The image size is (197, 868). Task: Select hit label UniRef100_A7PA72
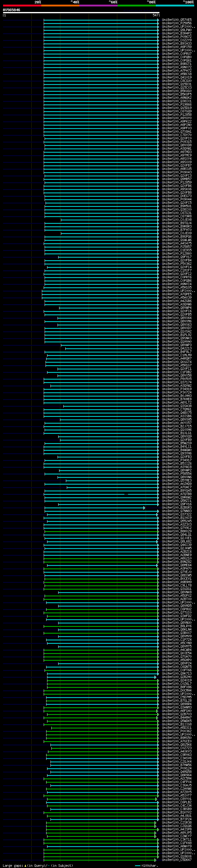pos(177,71)
